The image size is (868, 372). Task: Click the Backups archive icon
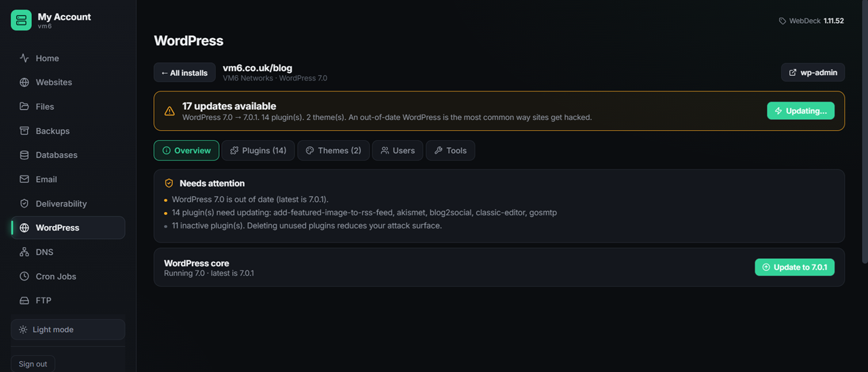point(24,131)
